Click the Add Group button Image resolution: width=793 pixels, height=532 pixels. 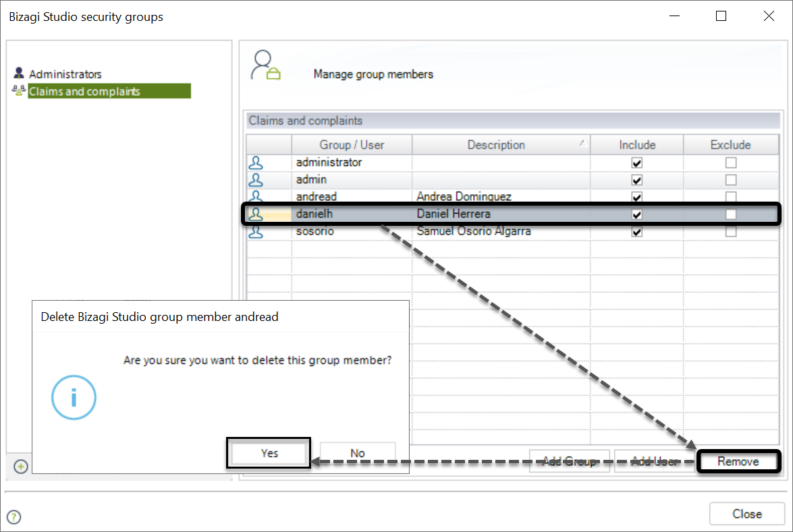click(x=570, y=461)
